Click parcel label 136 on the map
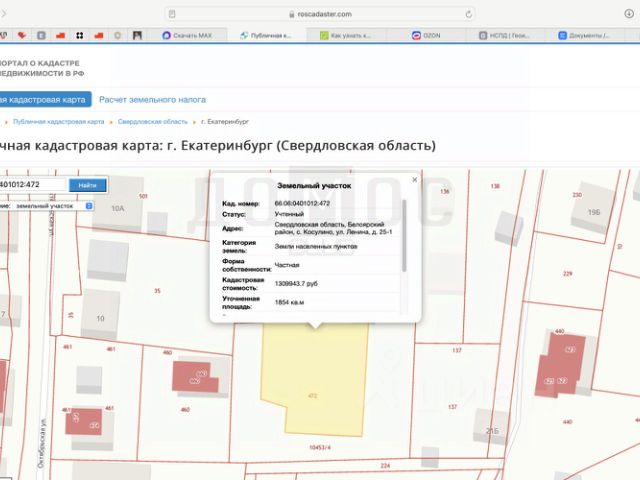The image size is (640, 480). (x=444, y=191)
